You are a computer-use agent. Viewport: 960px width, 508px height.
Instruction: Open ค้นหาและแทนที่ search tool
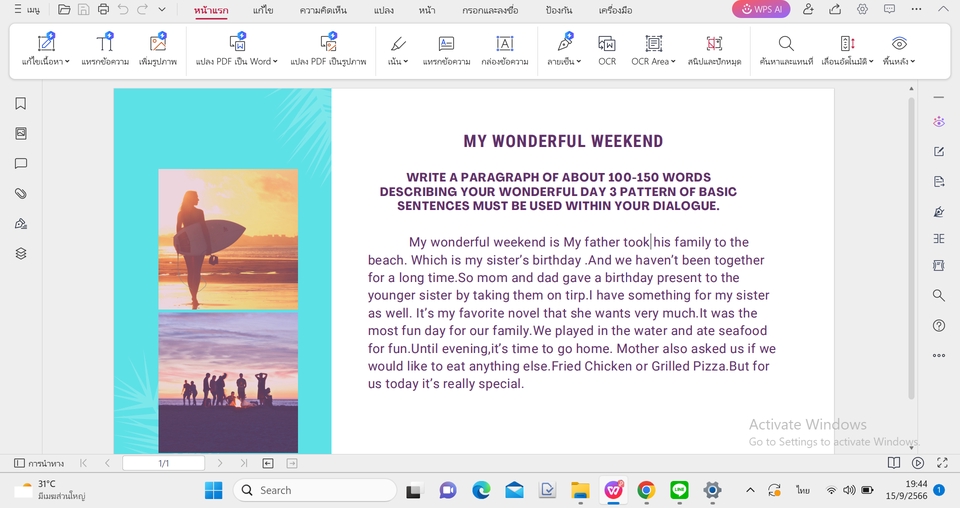[786, 50]
